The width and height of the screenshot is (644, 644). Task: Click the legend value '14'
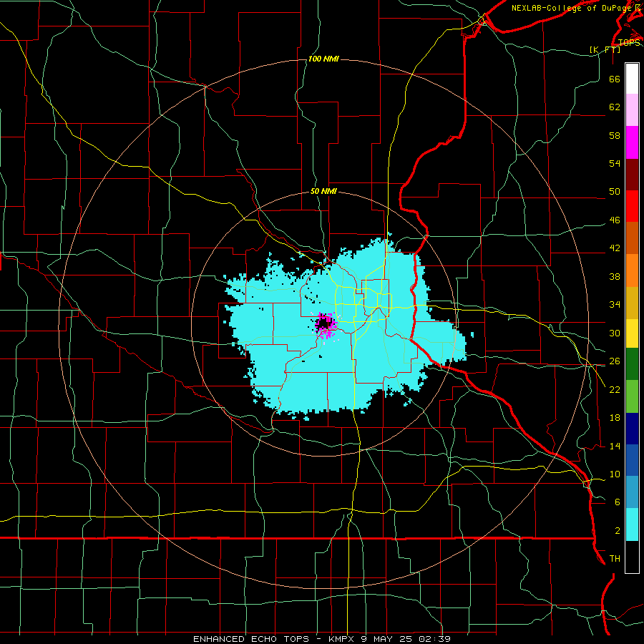(615, 446)
